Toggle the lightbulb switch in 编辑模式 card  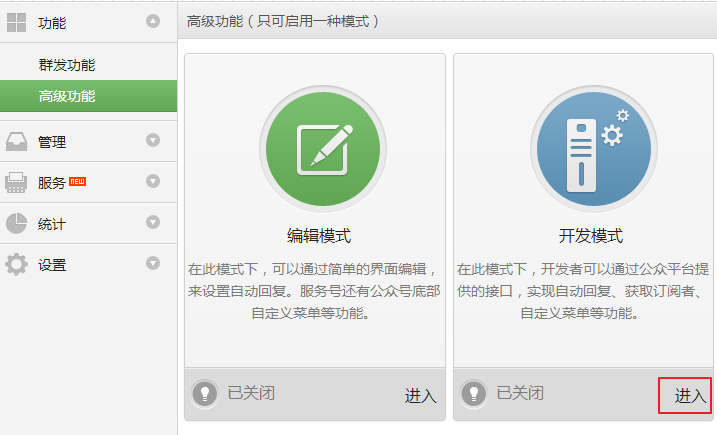204,393
